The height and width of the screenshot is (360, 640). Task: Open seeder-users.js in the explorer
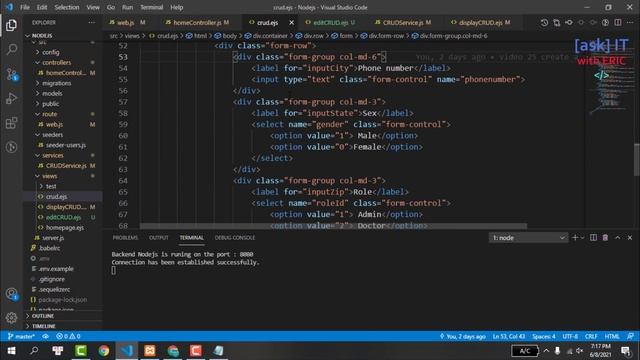pyautogui.click(x=66, y=145)
